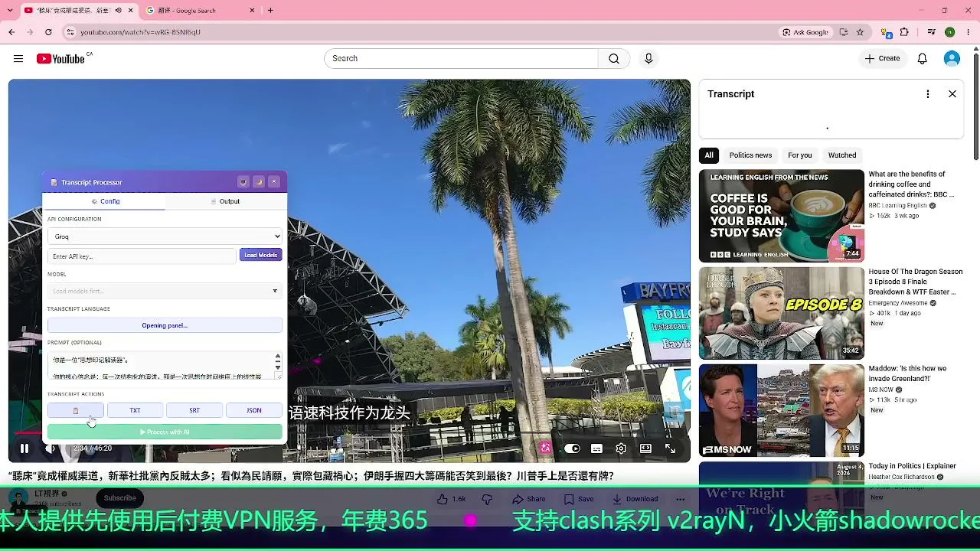
Task: Click Process with AI button
Action: point(165,432)
